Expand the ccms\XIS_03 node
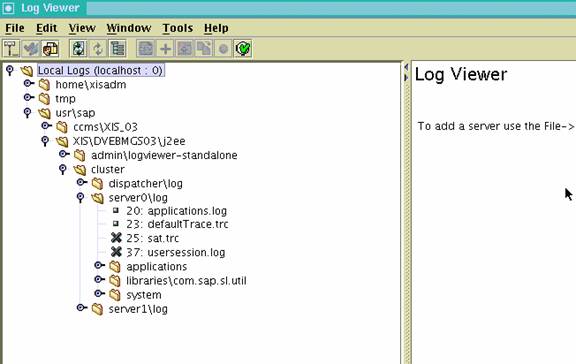 point(46,126)
